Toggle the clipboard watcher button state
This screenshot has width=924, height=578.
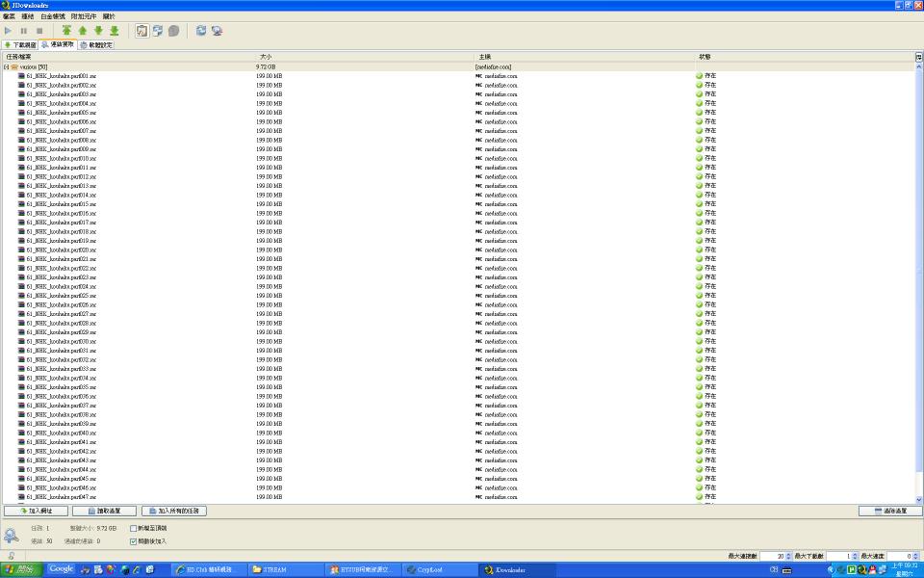(x=140, y=30)
